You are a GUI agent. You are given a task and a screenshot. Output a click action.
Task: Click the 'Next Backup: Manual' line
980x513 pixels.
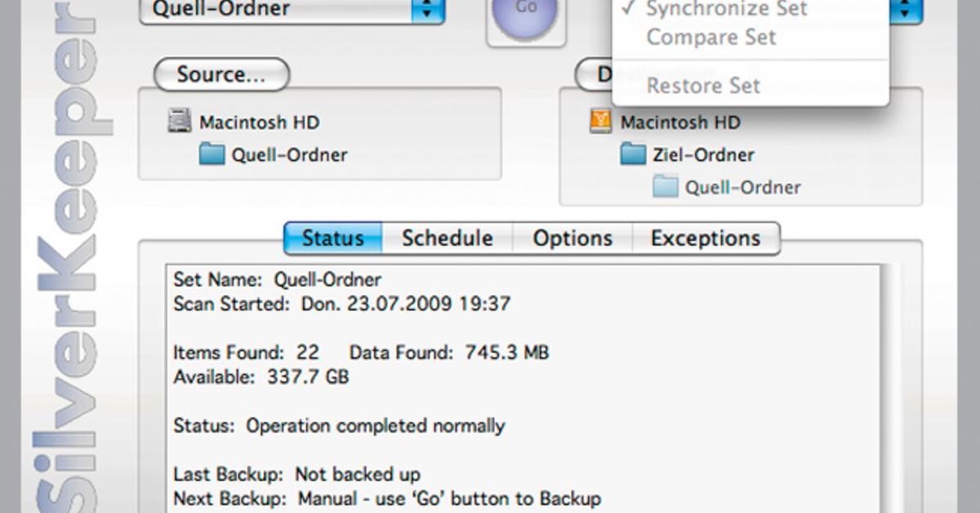click(x=387, y=498)
